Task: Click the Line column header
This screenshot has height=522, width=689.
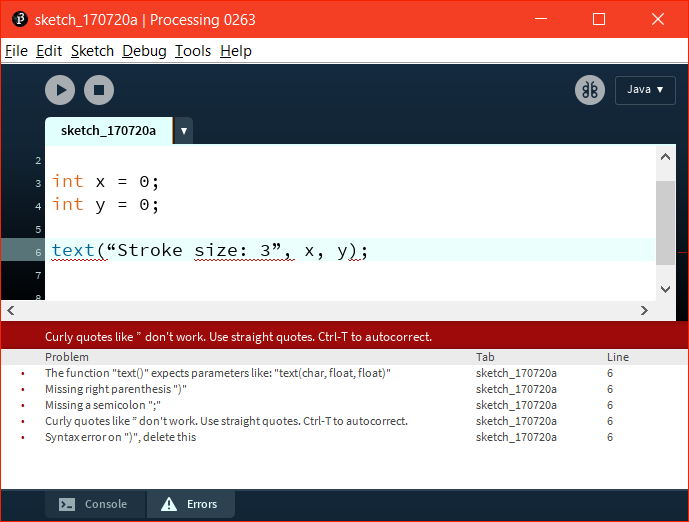Action: pos(618,357)
